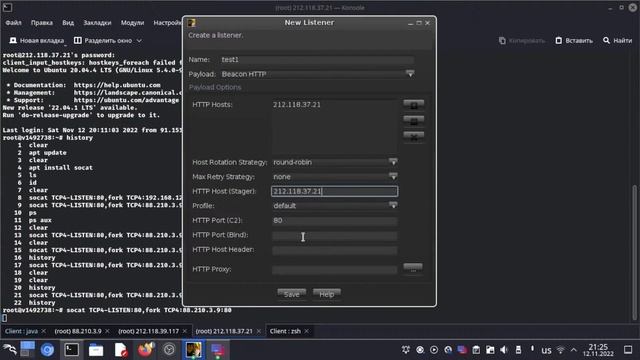Open the document editor icon on taskbar
This screenshot has height=360, width=640.
tap(120, 350)
